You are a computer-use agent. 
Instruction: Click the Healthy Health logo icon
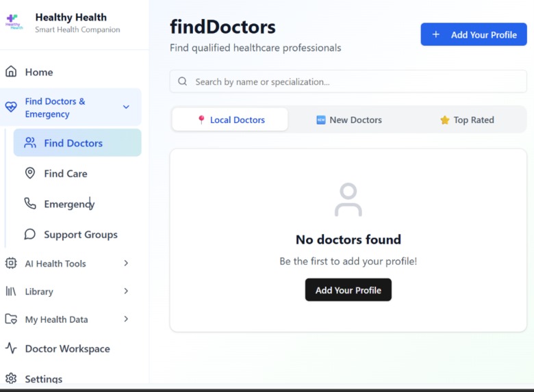tap(14, 22)
